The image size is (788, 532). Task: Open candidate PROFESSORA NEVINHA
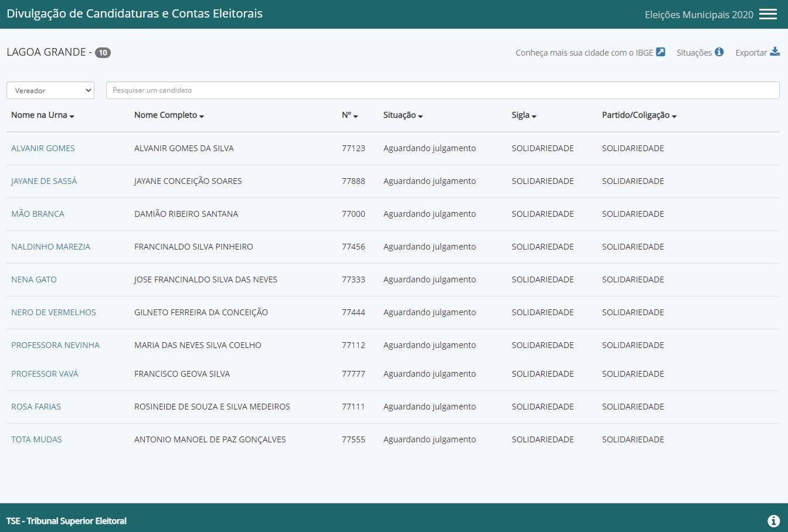click(55, 345)
